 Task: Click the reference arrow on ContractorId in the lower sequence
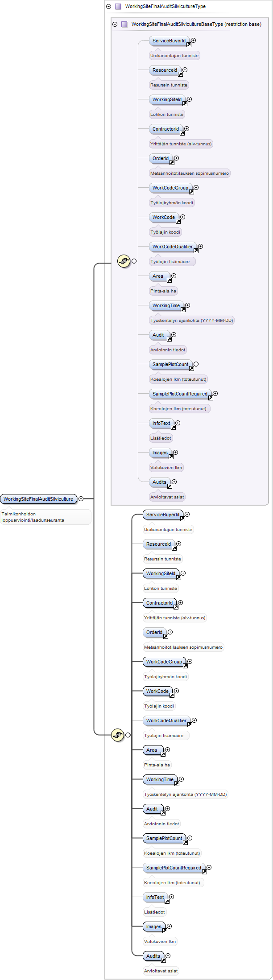click(x=176, y=607)
